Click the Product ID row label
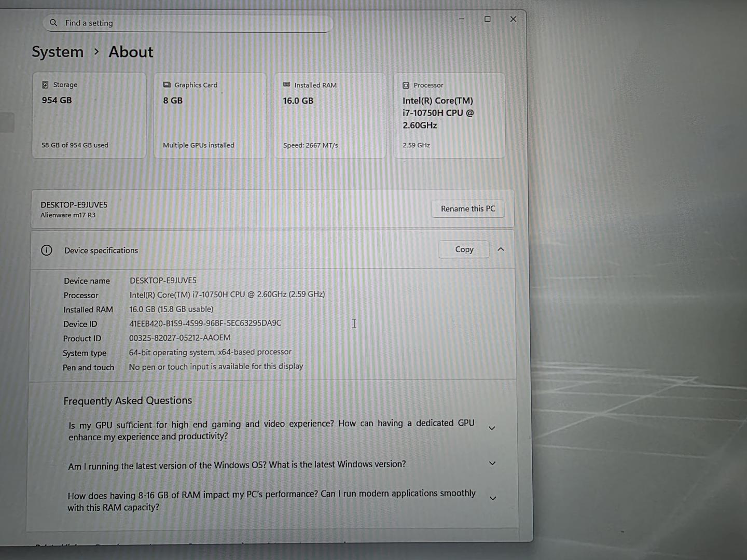Screen dimensions: 747x560 coord(82,339)
